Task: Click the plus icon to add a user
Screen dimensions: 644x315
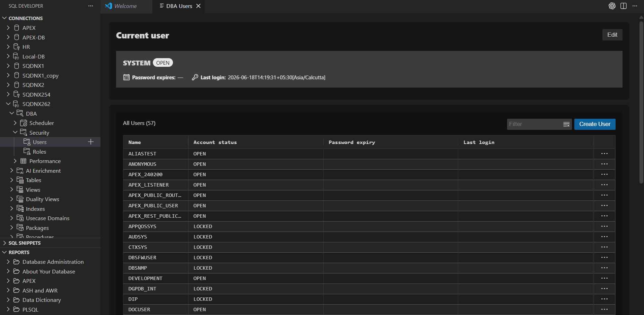Action: tap(91, 142)
